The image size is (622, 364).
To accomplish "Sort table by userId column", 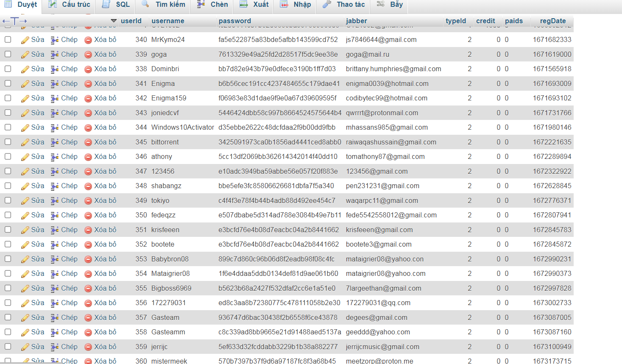I will point(131,21).
